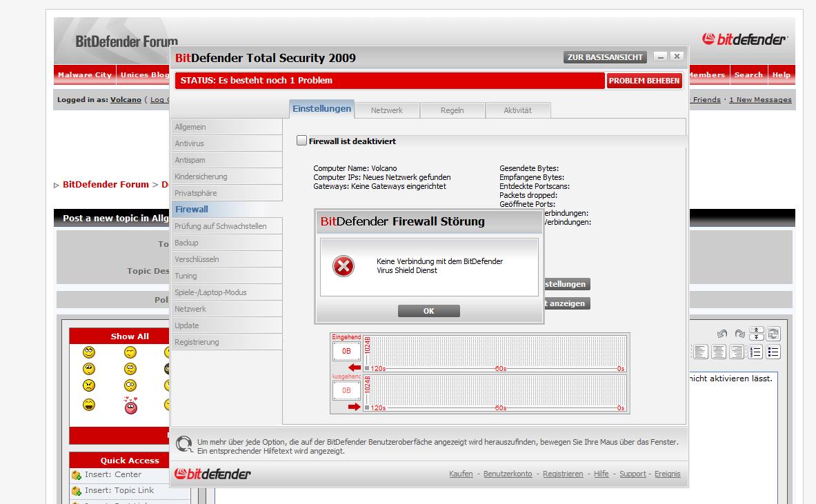Open the Support footer link

click(x=633, y=474)
